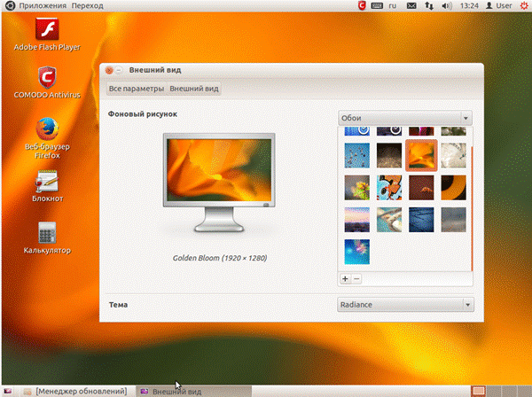Open the Блокнот notepad desktop icon

pyautogui.click(x=47, y=186)
